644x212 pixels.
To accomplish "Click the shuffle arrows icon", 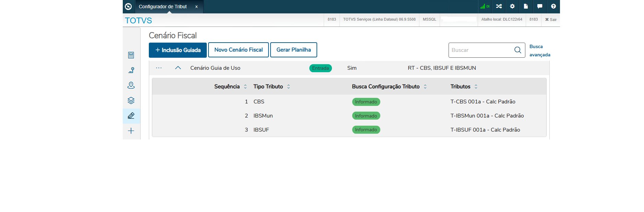I will [499, 6].
